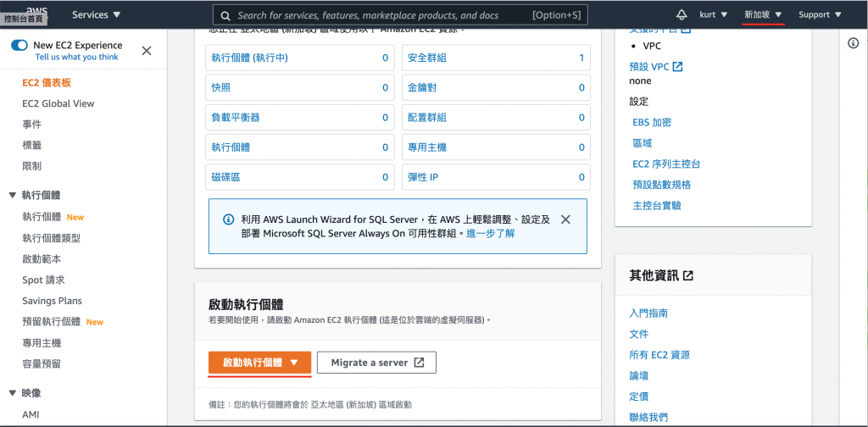The width and height of the screenshot is (868, 427).
Task: Go to 事件 in the sidebar
Action: point(31,125)
